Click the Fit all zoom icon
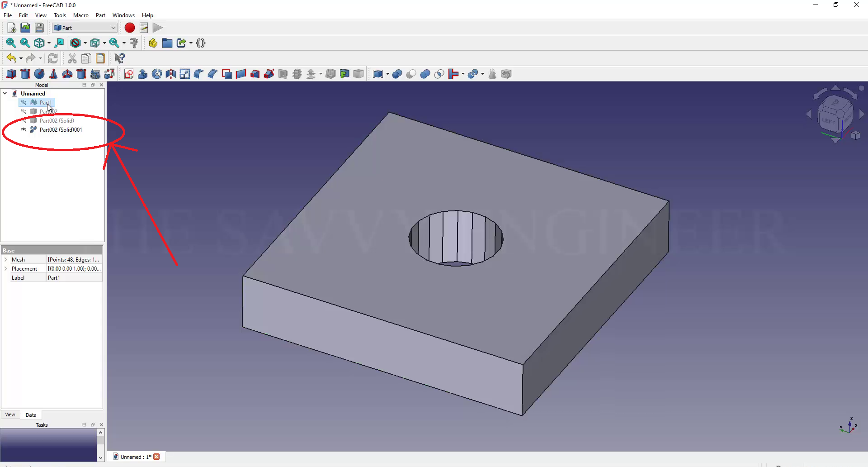Image resolution: width=868 pixels, height=467 pixels. click(11, 43)
